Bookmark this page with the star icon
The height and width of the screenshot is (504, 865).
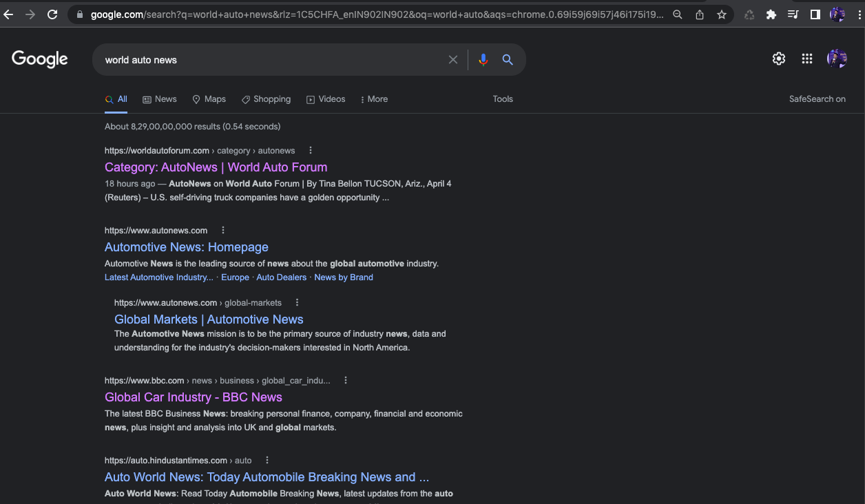pos(722,14)
